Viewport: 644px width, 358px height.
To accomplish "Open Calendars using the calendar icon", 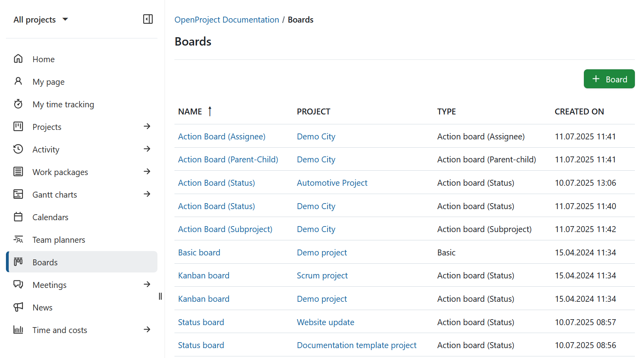I will coord(18,217).
